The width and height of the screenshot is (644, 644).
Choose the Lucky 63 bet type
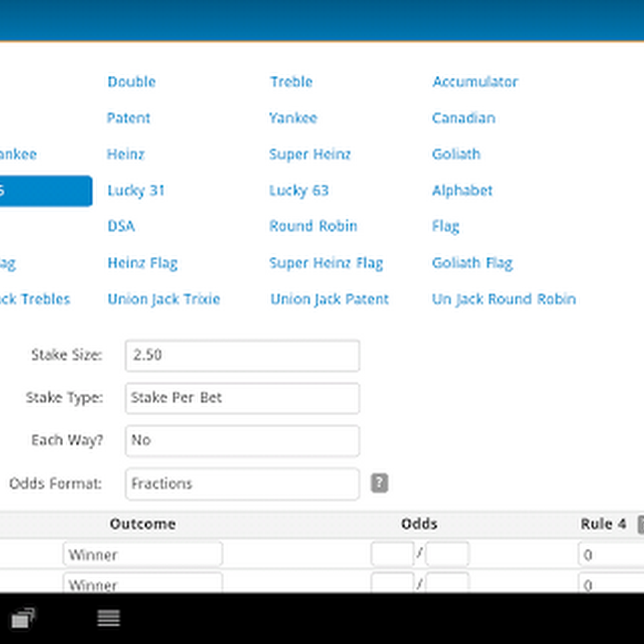[x=299, y=190]
